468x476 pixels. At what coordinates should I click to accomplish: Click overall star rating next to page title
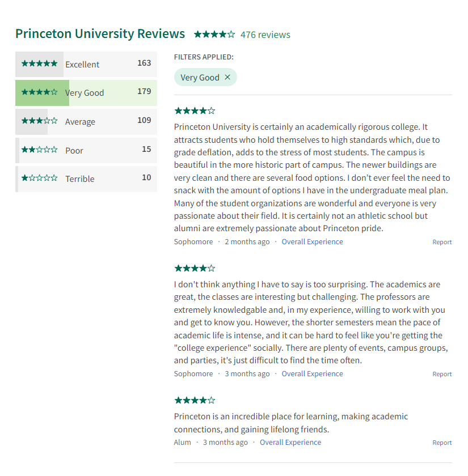tap(214, 35)
